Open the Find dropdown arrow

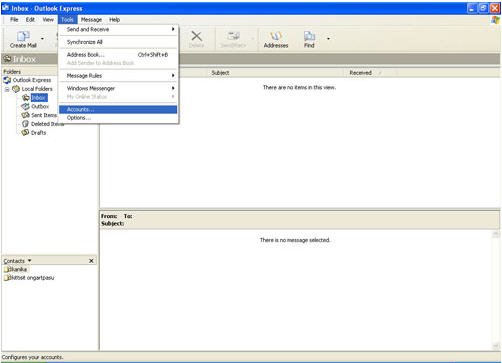[328, 39]
